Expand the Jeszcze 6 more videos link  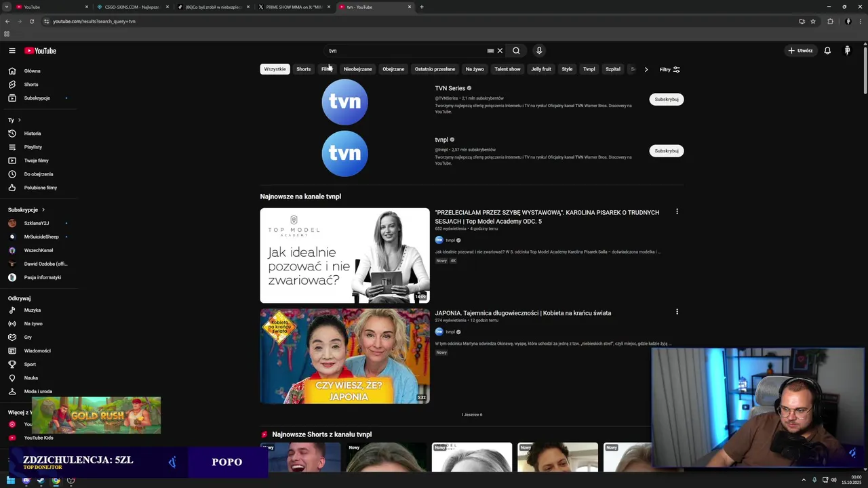pyautogui.click(x=472, y=415)
